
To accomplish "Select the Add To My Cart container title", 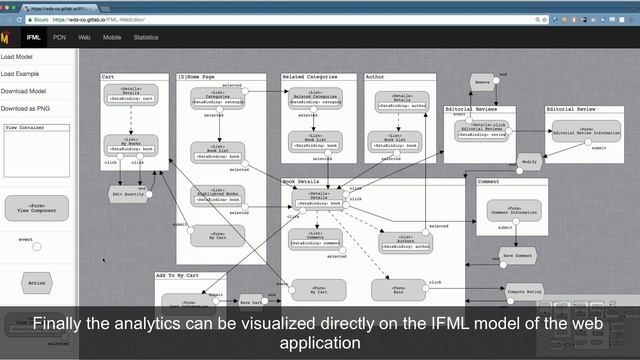I will 177,276.
